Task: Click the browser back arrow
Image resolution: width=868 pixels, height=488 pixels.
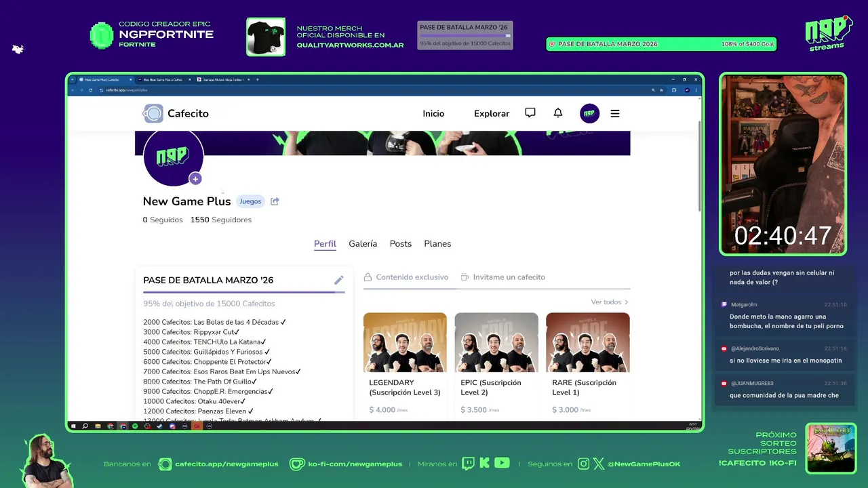Action: point(73,90)
